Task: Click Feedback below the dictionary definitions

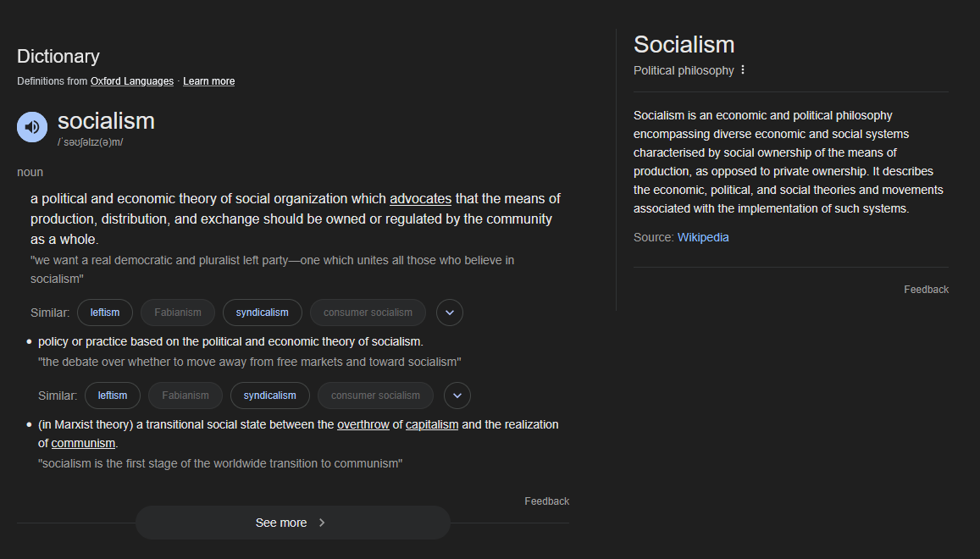Action: (547, 501)
